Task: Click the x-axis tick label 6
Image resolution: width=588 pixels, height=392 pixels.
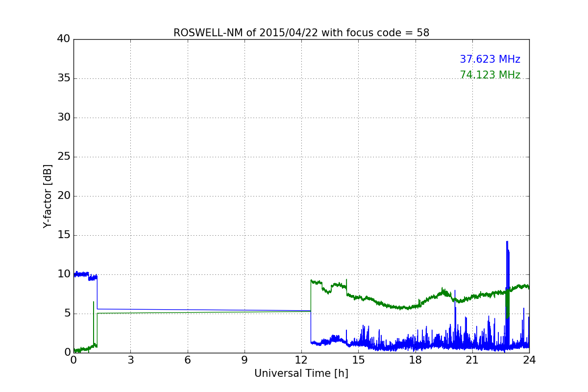Action: [x=188, y=360]
